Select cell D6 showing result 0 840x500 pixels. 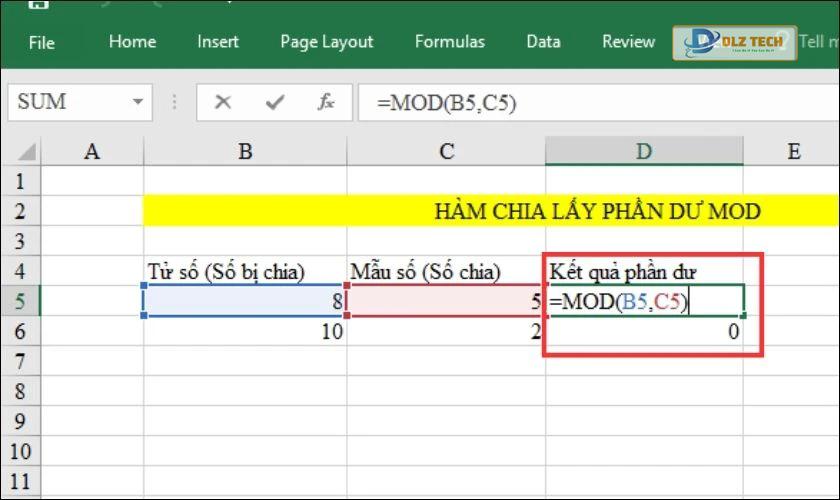[644, 331]
